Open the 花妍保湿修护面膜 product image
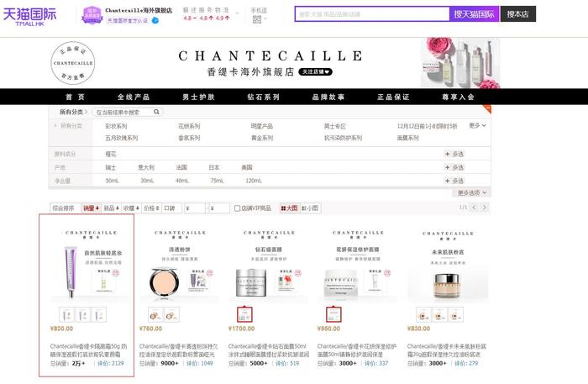Screen dimensions: 588x384 point(357,263)
